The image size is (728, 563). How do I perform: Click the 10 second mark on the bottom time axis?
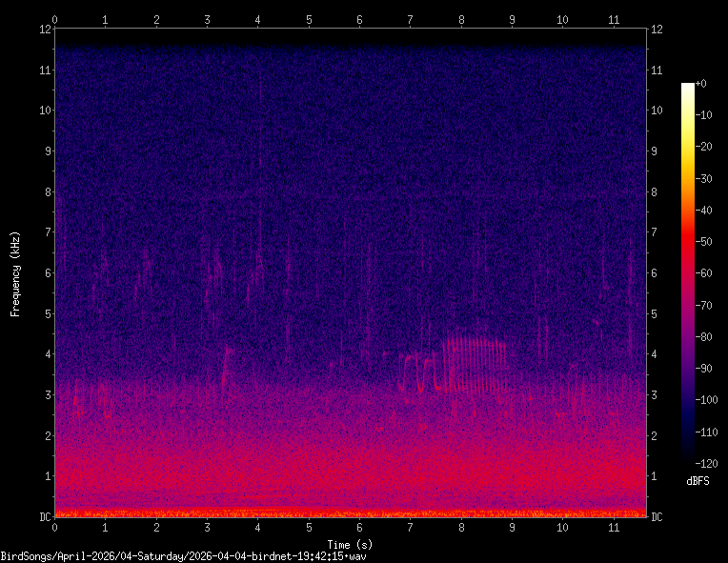(562, 527)
